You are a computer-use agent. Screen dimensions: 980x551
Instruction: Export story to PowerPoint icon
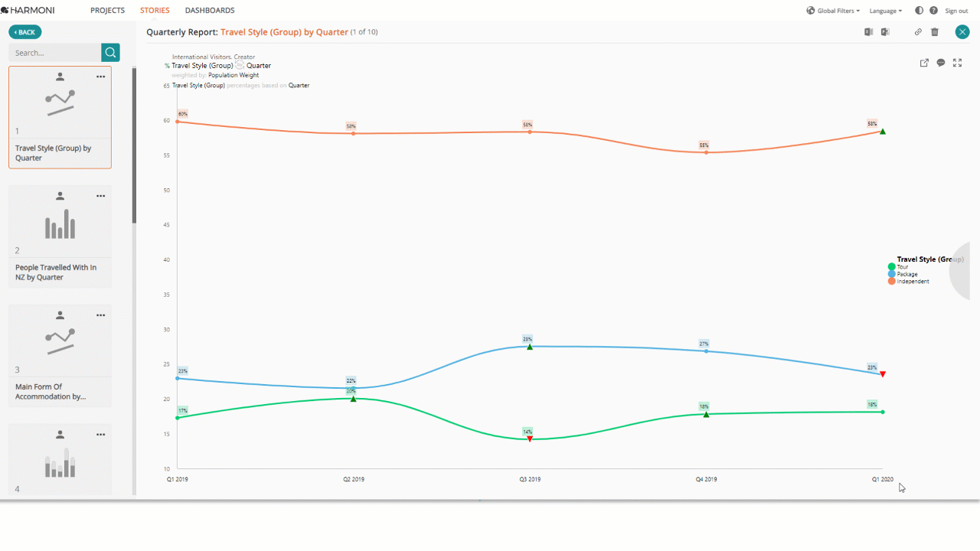click(884, 32)
